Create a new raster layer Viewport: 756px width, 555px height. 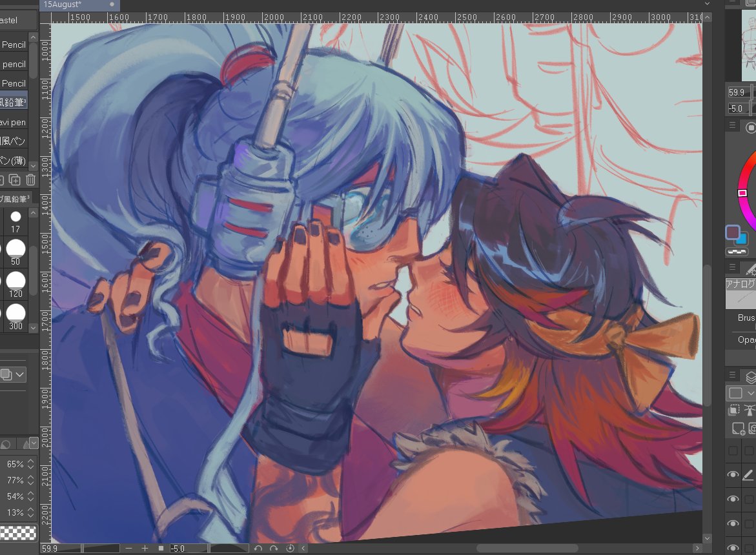pos(738,429)
